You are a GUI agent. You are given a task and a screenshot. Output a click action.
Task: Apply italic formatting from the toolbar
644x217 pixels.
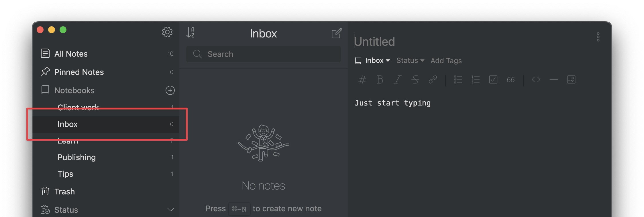coord(398,80)
